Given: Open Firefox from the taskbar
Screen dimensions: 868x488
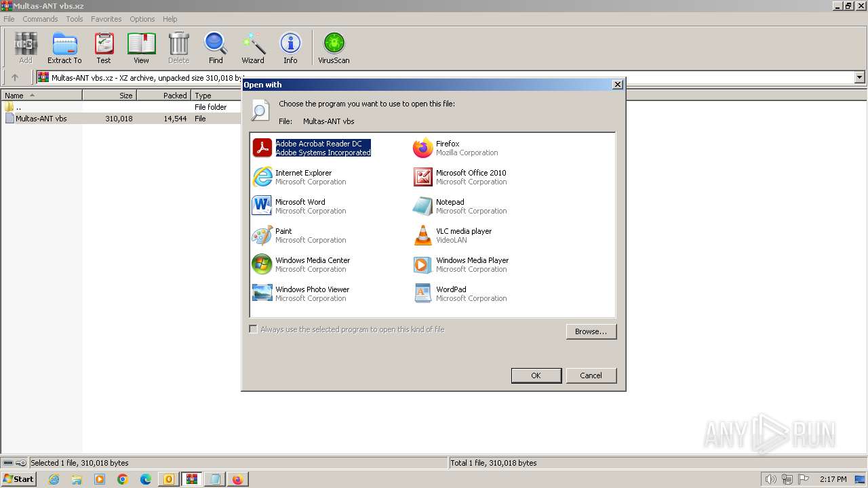Looking at the screenshot, I should point(237,479).
